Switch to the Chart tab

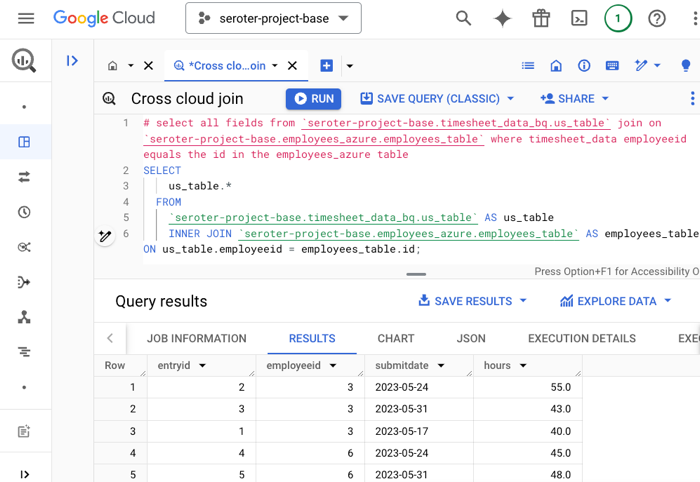coord(396,338)
